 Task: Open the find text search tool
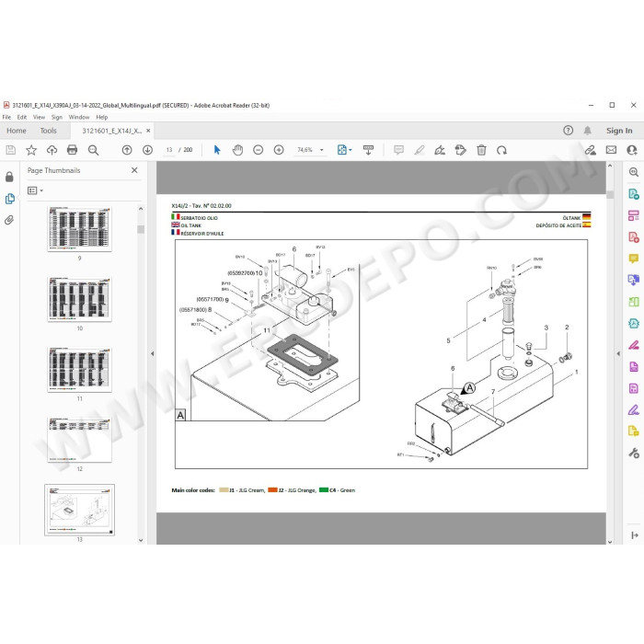pyautogui.click(x=93, y=150)
